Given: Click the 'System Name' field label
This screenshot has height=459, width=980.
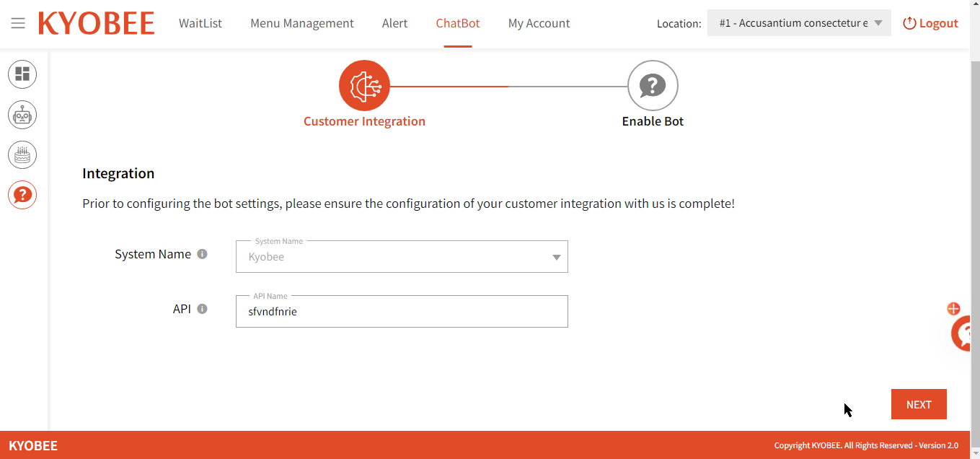Looking at the screenshot, I should [x=153, y=254].
